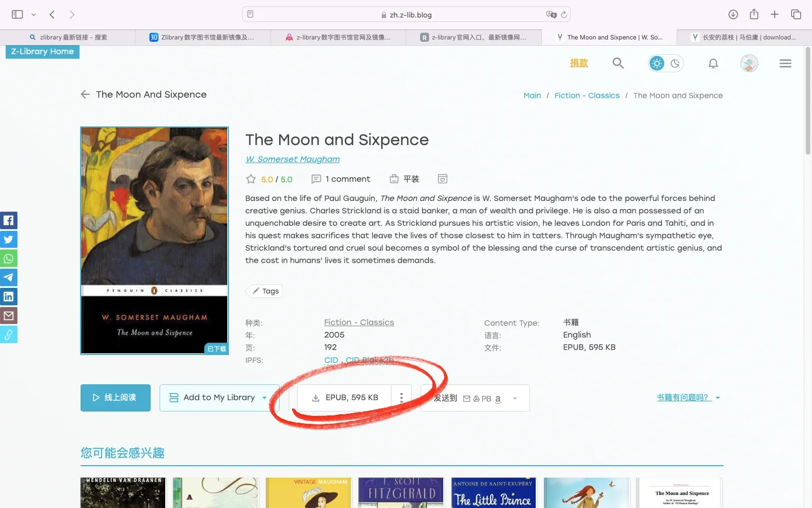This screenshot has height=508, width=812.
Task: Open the site search magnifier icon
Action: tap(618, 63)
